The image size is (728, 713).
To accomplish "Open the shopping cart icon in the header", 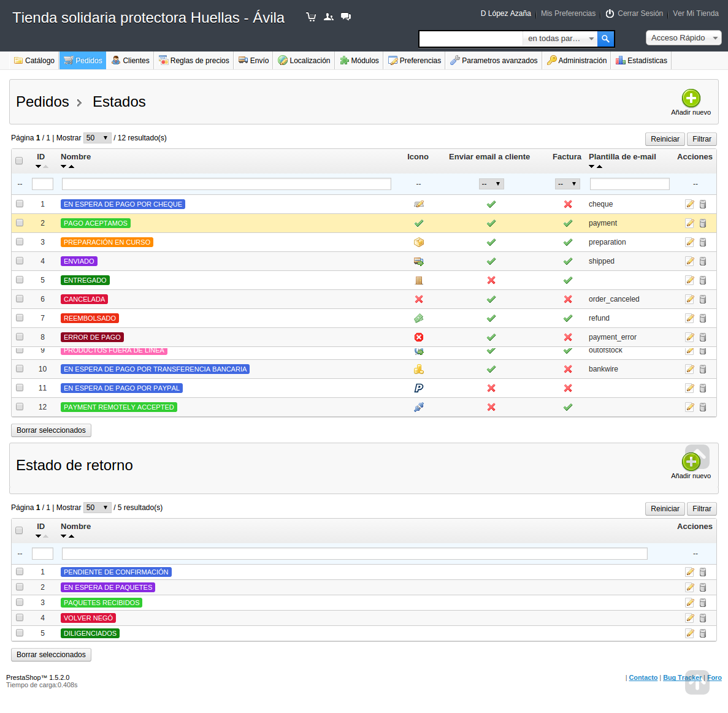I will point(311,17).
